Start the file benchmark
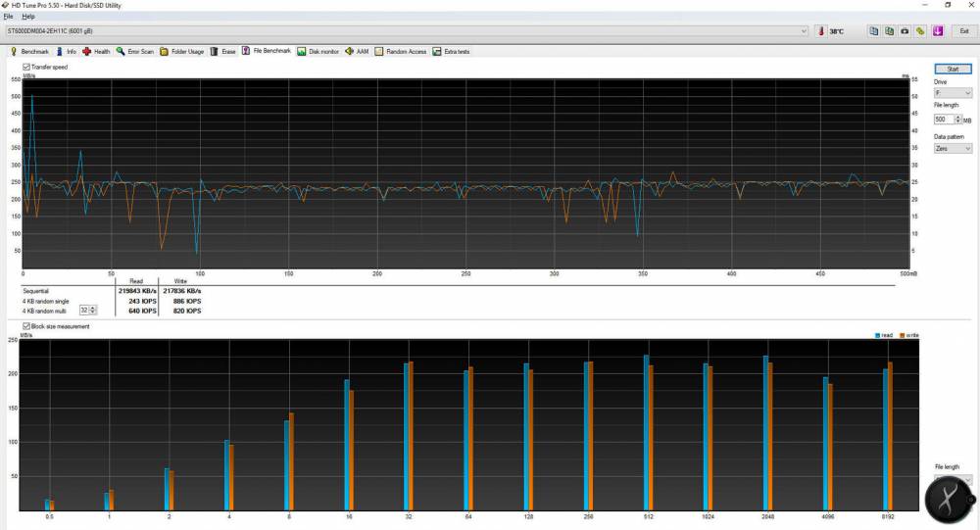This screenshot has height=530, width=980. click(953, 69)
